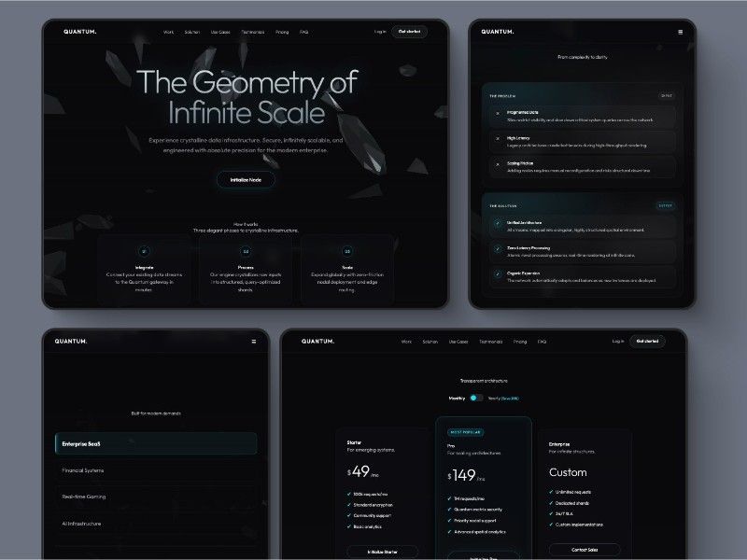The image size is (747, 560).
Task: Click checkmark next to Quantum matrix security
Action: (449, 510)
